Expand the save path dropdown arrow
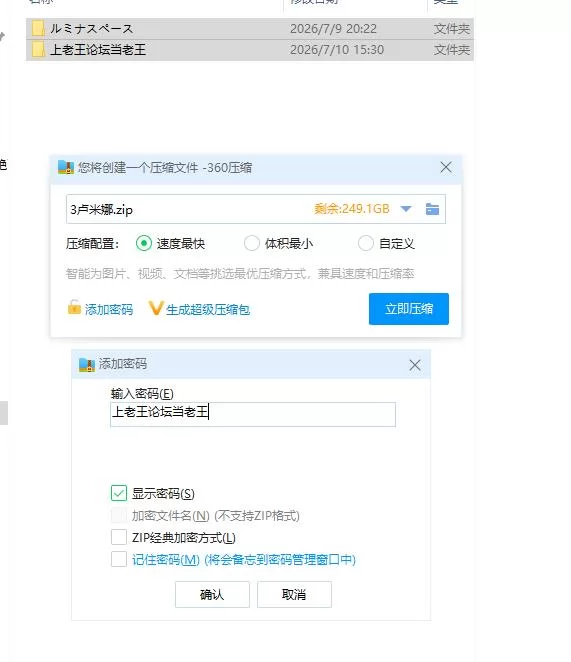 click(406, 209)
